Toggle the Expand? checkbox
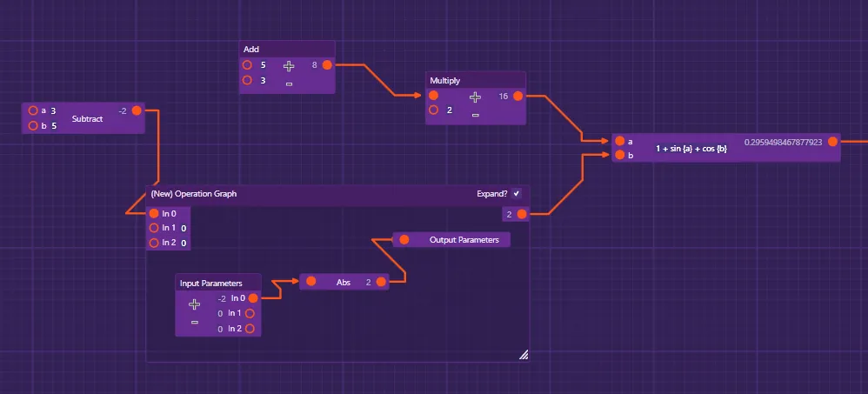 point(516,194)
